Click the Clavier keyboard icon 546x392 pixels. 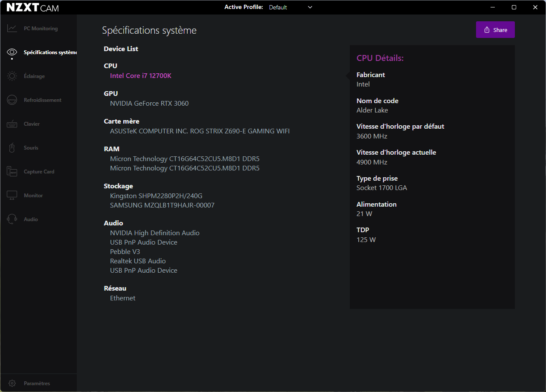12,124
